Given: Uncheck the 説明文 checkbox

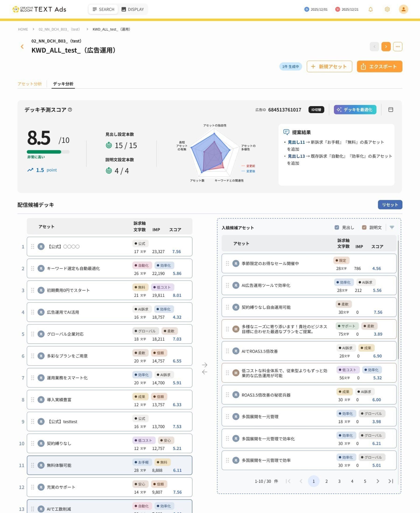Looking at the screenshot, I should click(x=364, y=227).
